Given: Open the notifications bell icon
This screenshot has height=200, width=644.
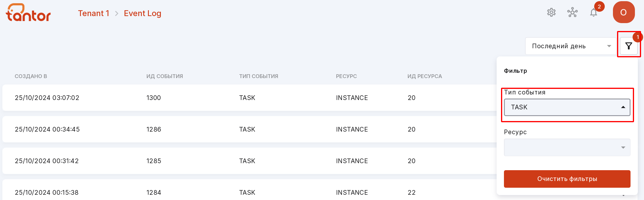Looking at the screenshot, I should point(594,13).
